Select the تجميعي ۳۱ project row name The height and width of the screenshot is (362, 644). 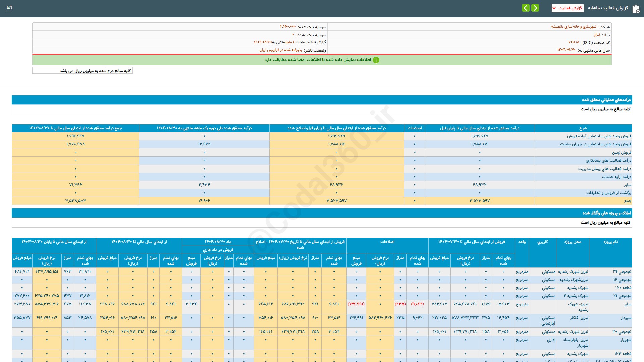(622, 271)
